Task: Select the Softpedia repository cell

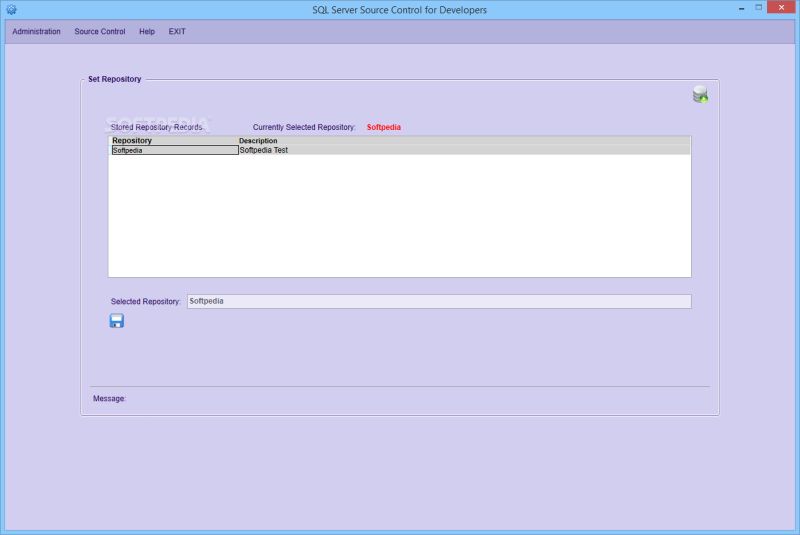Action: pos(175,150)
